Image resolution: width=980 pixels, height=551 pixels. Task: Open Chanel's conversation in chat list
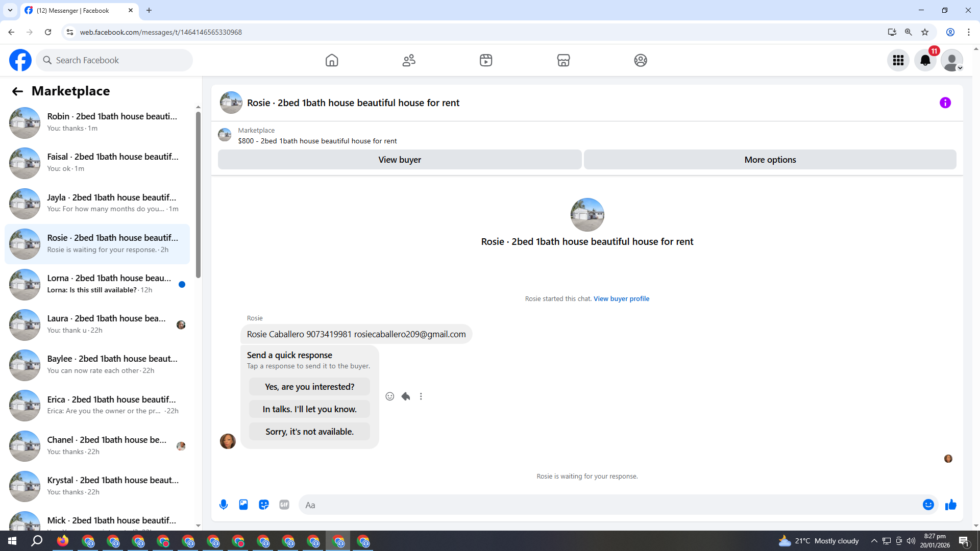tap(97, 446)
